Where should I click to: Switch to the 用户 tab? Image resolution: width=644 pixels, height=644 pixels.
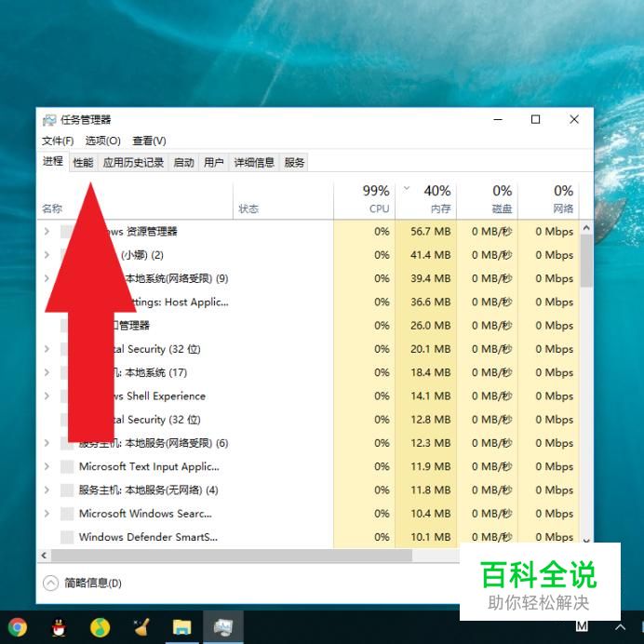(x=213, y=163)
